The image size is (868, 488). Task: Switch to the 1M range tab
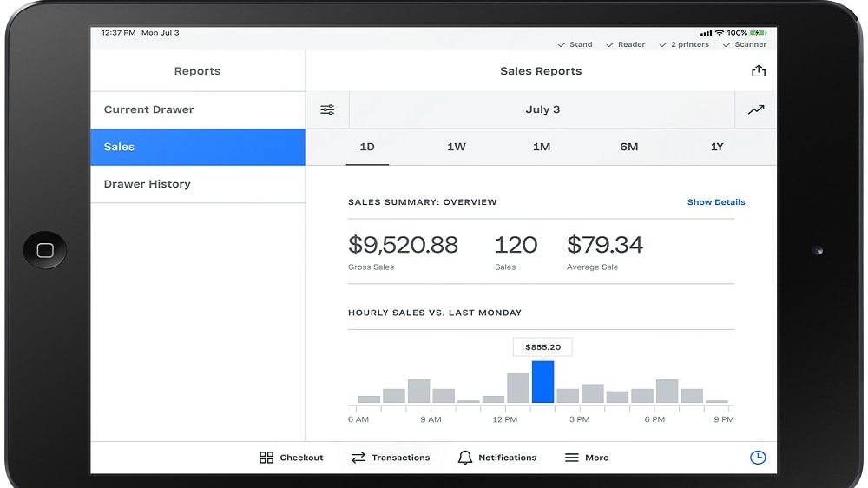tap(542, 147)
